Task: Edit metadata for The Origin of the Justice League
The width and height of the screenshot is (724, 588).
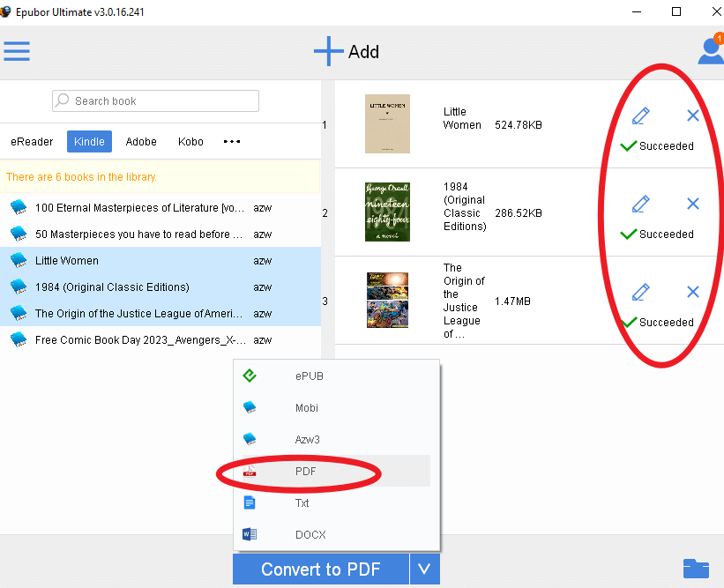Action: 640,292
